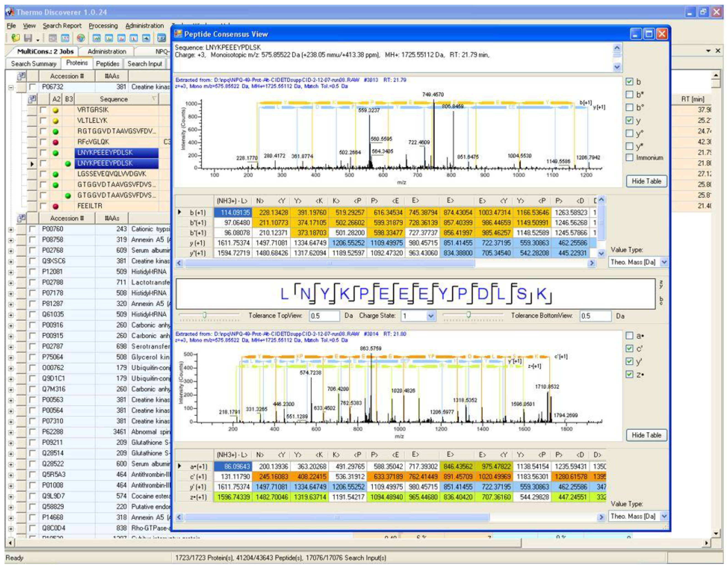Open the save button dropdown arrow
Screen dimensions: 728x569
pyautogui.click(x=38, y=40)
